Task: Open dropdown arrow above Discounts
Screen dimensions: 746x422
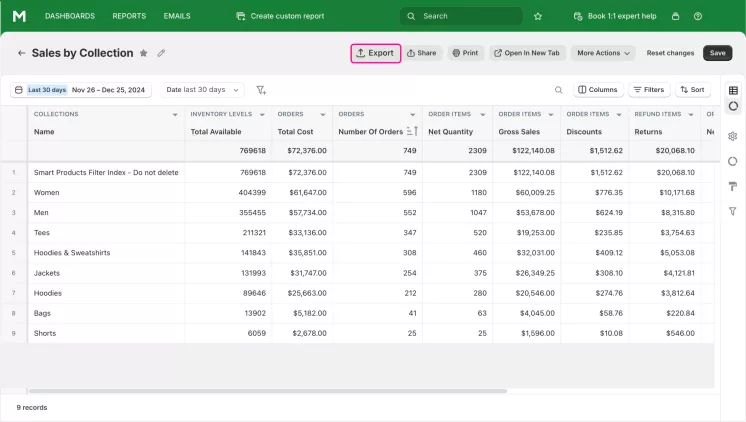Action: click(x=618, y=115)
